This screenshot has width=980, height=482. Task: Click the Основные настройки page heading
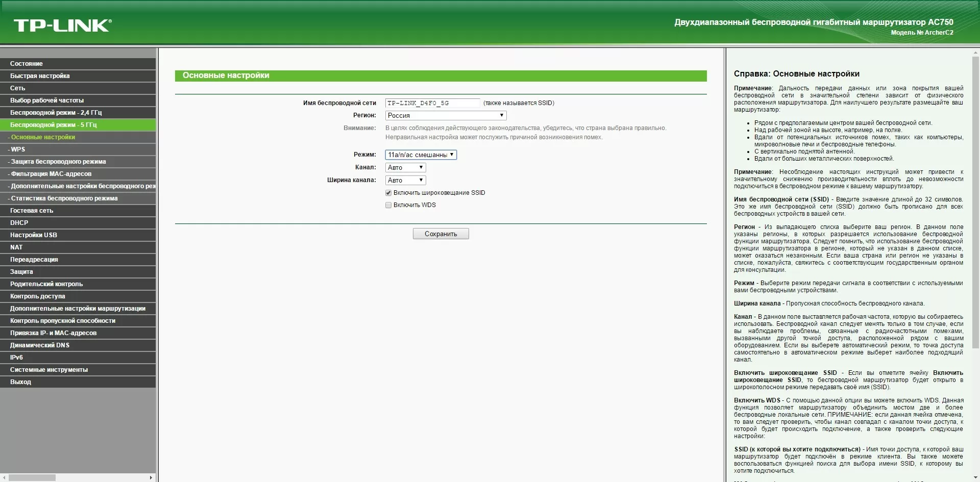tap(226, 75)
